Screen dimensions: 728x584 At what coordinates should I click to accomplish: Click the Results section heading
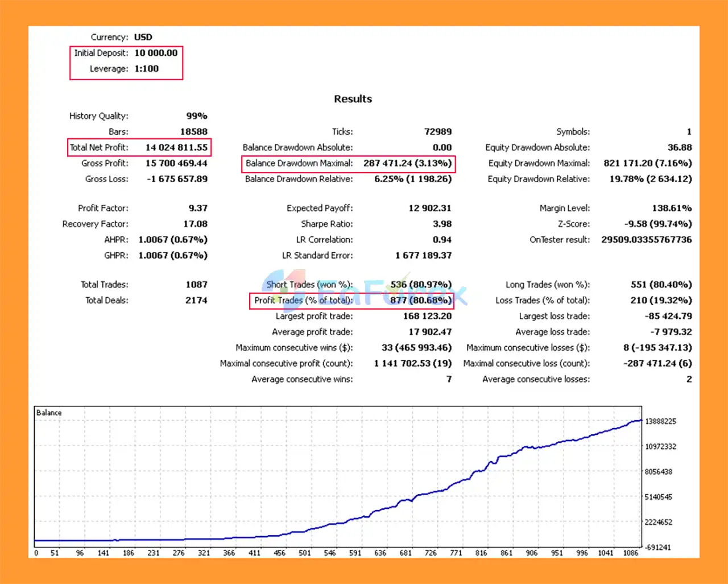[353, 99]
